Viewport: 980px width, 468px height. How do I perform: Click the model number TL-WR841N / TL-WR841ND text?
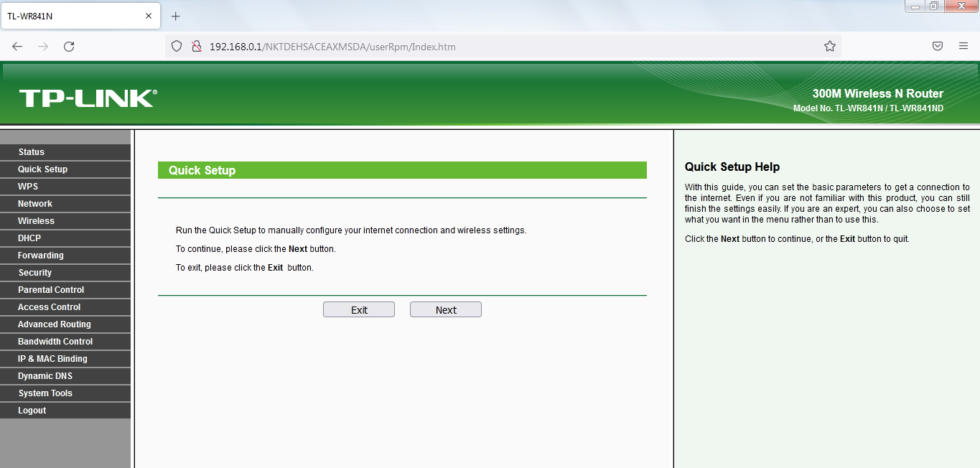[x=869, y=108]
